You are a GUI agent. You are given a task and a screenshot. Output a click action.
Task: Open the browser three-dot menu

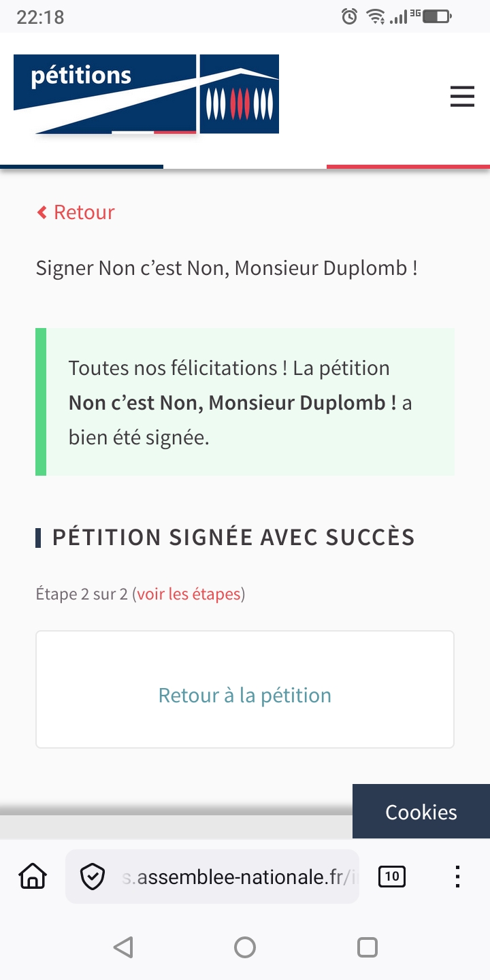457,877
